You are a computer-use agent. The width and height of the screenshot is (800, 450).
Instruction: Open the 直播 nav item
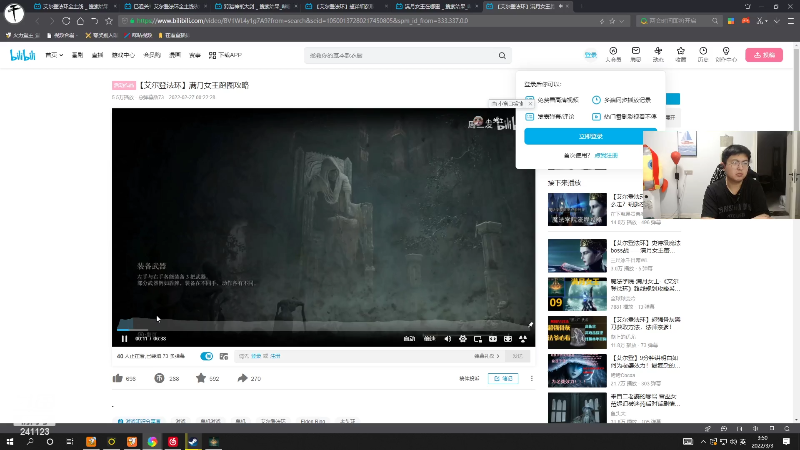point(97,55)
